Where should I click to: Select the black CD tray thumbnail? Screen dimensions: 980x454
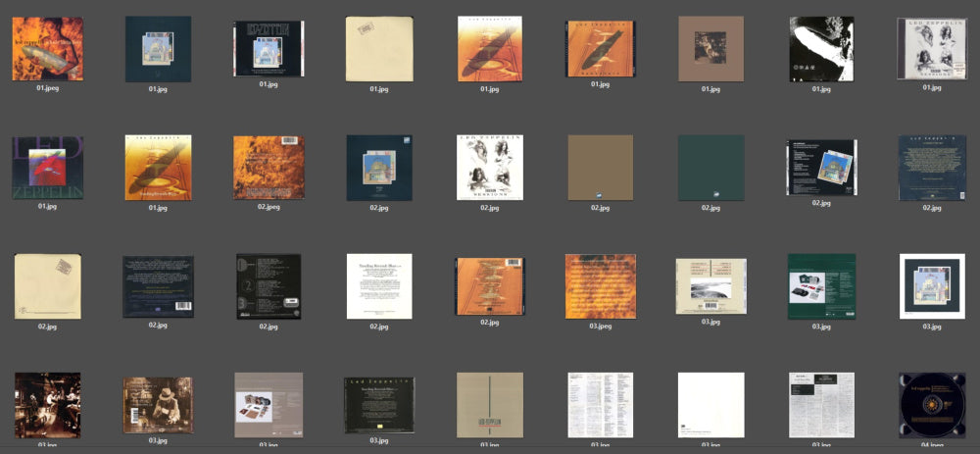(x=932, y=405)
